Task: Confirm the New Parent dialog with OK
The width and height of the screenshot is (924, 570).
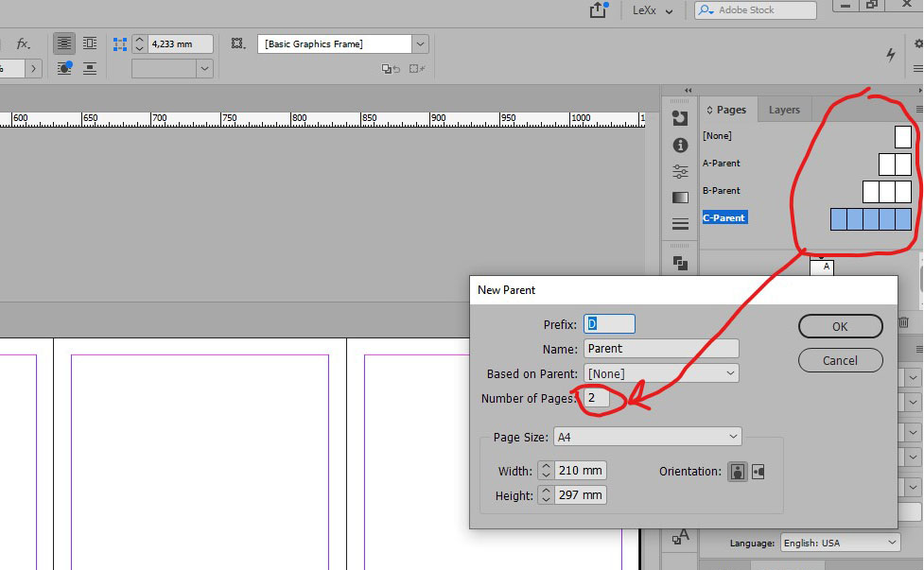Action: (841, 326)
